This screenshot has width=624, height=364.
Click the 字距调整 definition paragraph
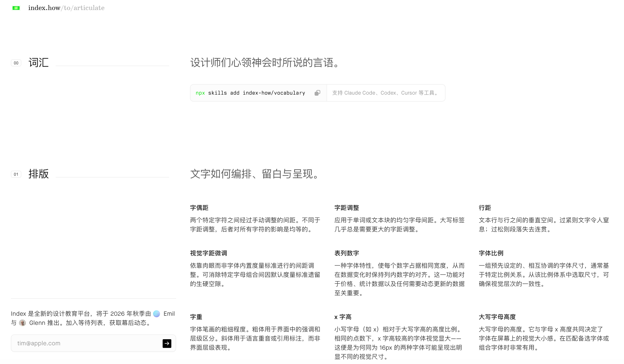(400, 225)
